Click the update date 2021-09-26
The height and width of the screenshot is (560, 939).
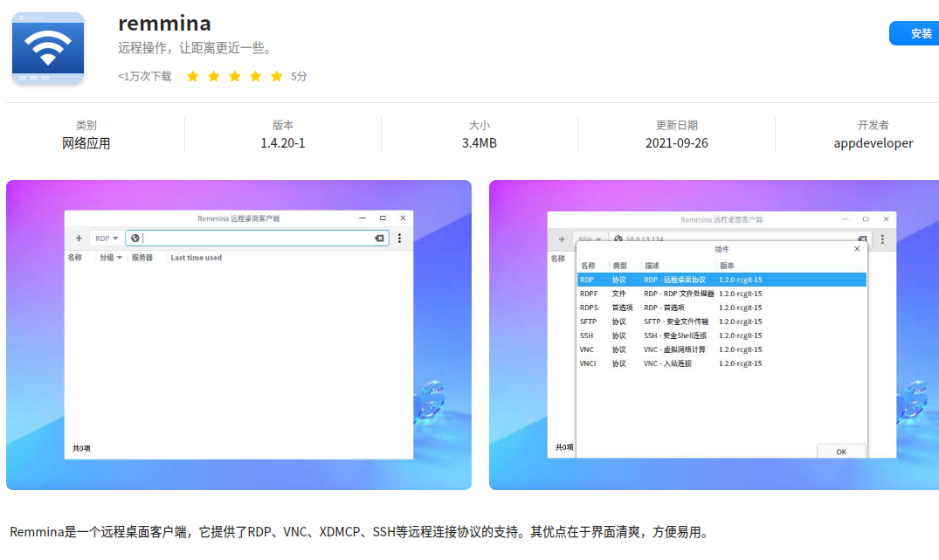(677, 143)
